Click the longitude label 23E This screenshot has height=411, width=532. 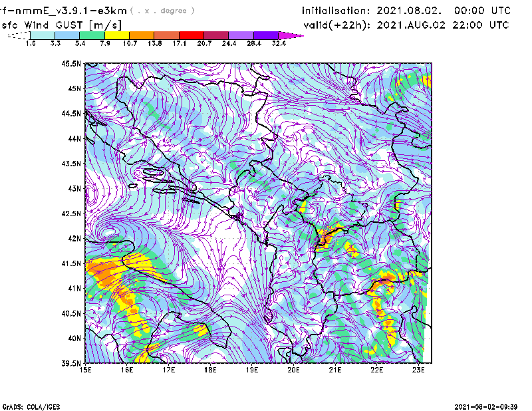pos(419,370)
